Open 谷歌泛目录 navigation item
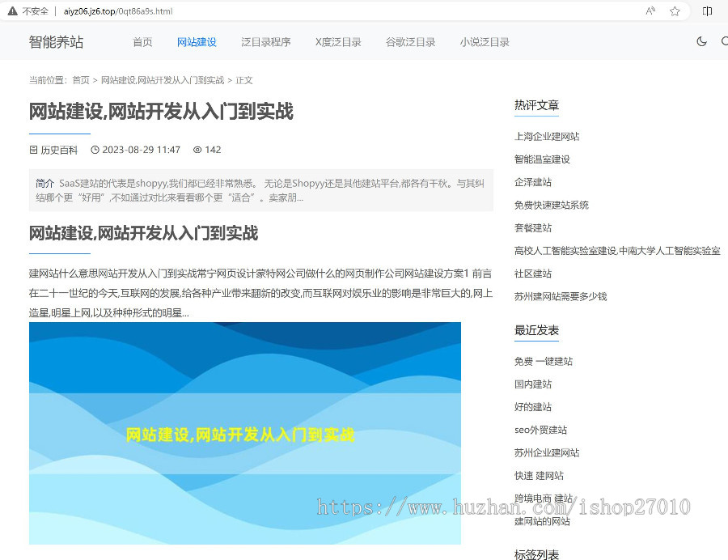 tap(411, 42)
